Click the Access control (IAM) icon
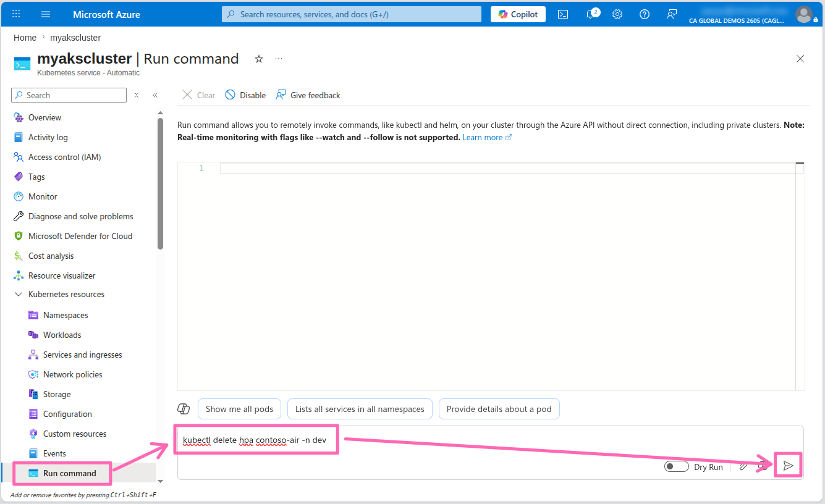Screen dimensions: 825x504 pos(18,157)
